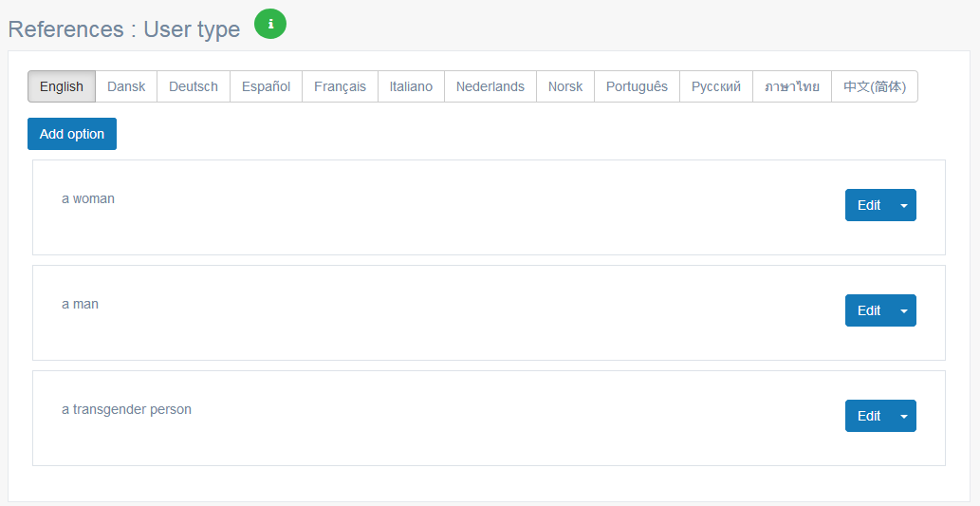Click the "References : User type" heading
Image resolution: width=980 pixels, height=506 pixels.
point(124,29)
